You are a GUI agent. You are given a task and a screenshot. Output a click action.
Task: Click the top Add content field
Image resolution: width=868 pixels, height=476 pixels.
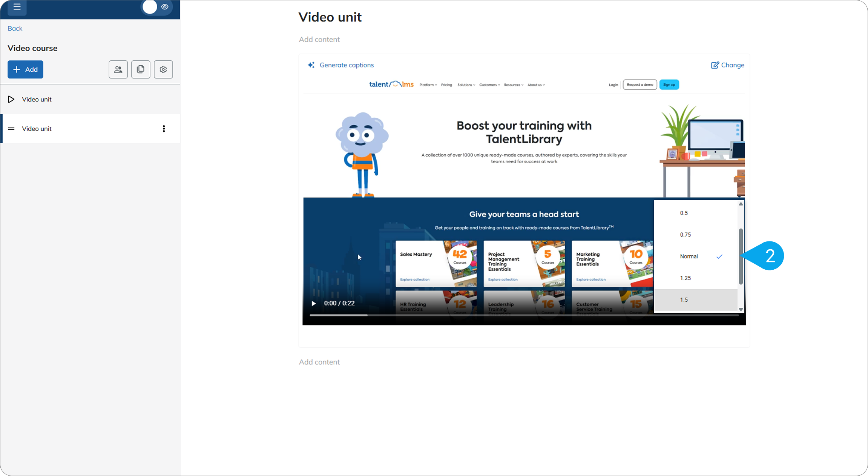pyautogui.click(x=319, y=39)
